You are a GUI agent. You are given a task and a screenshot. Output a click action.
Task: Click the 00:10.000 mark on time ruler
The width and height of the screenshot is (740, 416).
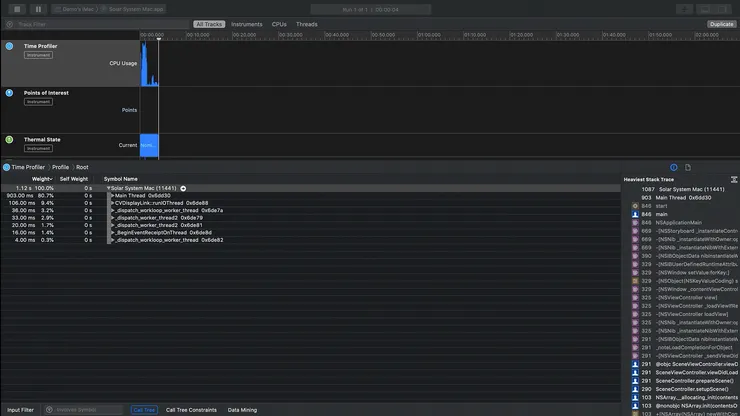(197, 35)
